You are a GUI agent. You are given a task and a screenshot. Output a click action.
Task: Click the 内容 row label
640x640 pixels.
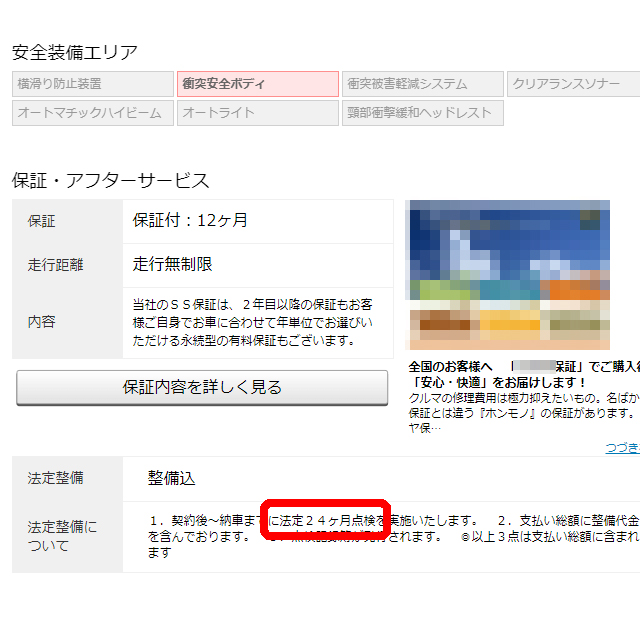[x=41, y=322]
